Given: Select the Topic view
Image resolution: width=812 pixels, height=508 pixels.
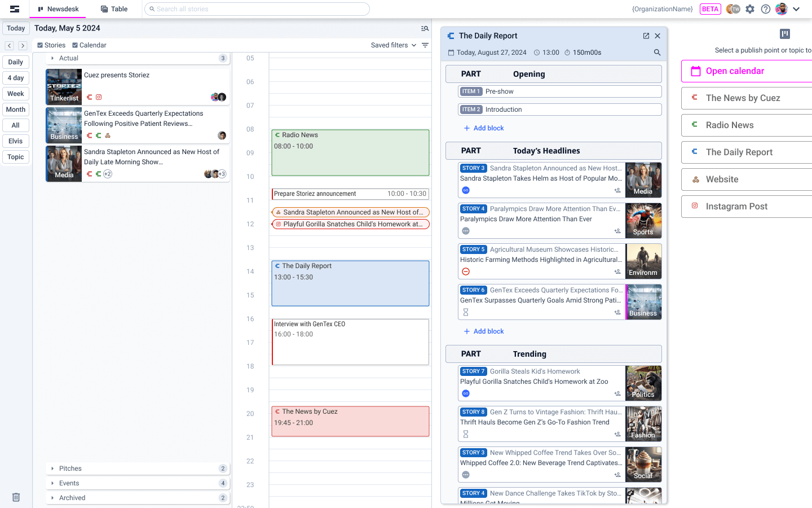Looking at the screenshot, I should click(16, 157).
